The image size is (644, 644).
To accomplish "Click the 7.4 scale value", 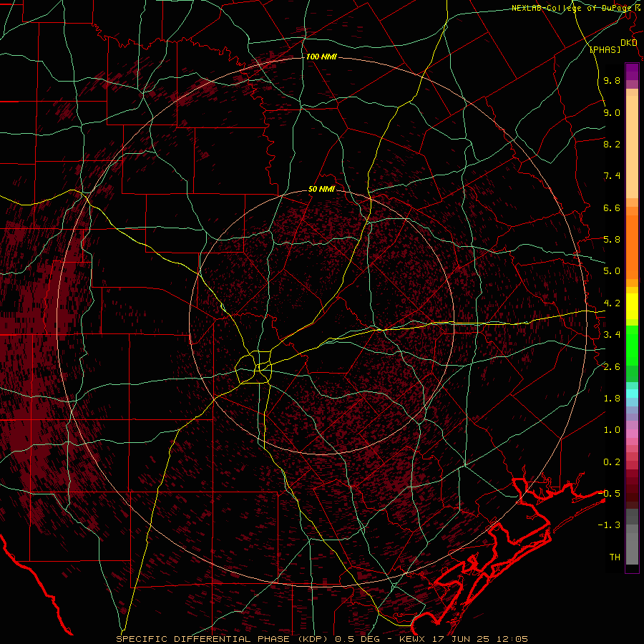I will pos(612,176).
